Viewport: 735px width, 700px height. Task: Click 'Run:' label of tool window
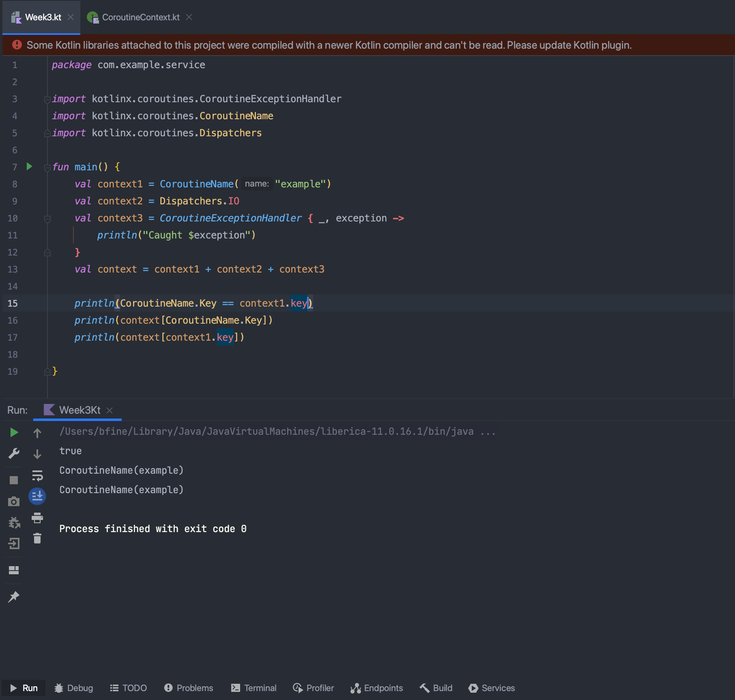tap(17, 410)
